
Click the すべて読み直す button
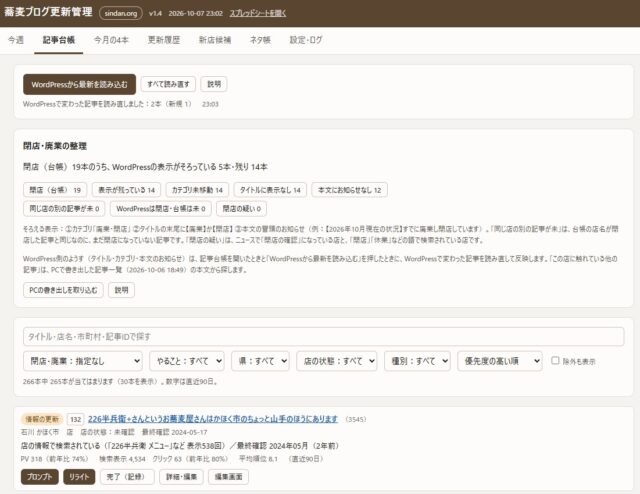(168, 84)
